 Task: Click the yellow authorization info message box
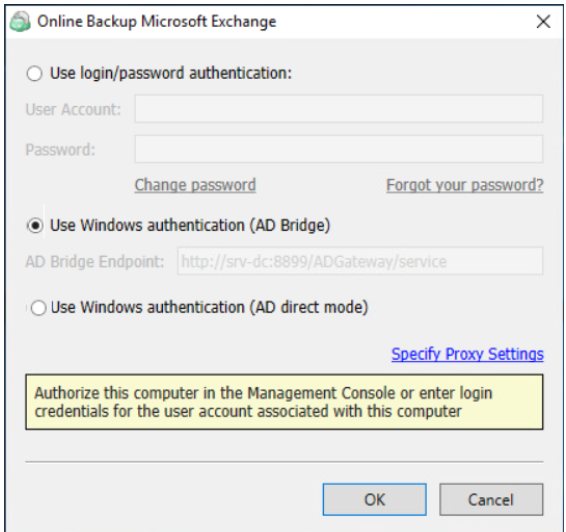(284, 402)
